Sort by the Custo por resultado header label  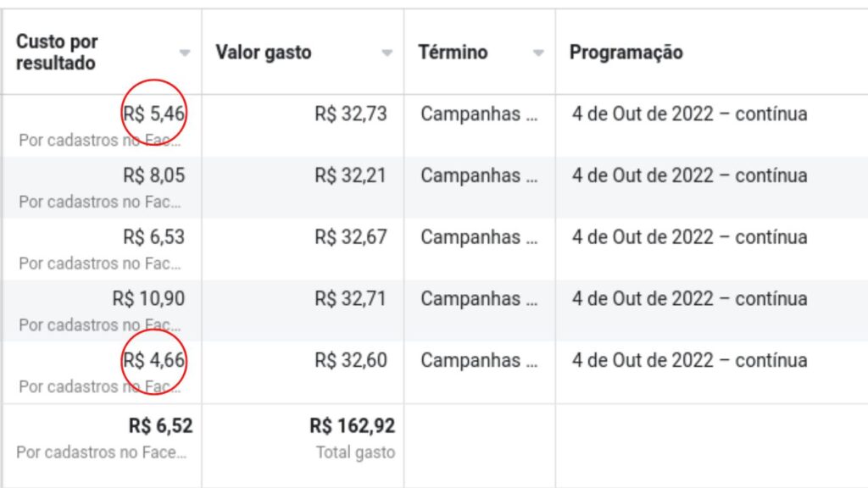point(58,53)
